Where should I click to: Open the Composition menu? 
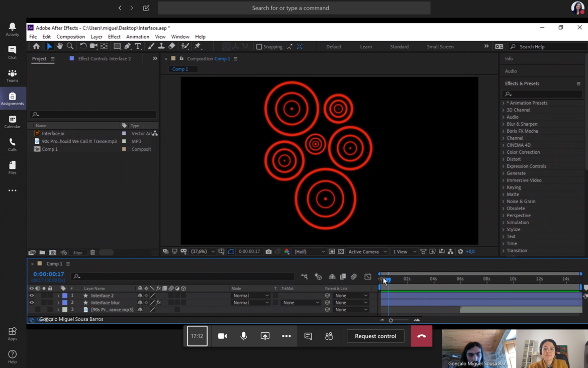tap(70, 37)
